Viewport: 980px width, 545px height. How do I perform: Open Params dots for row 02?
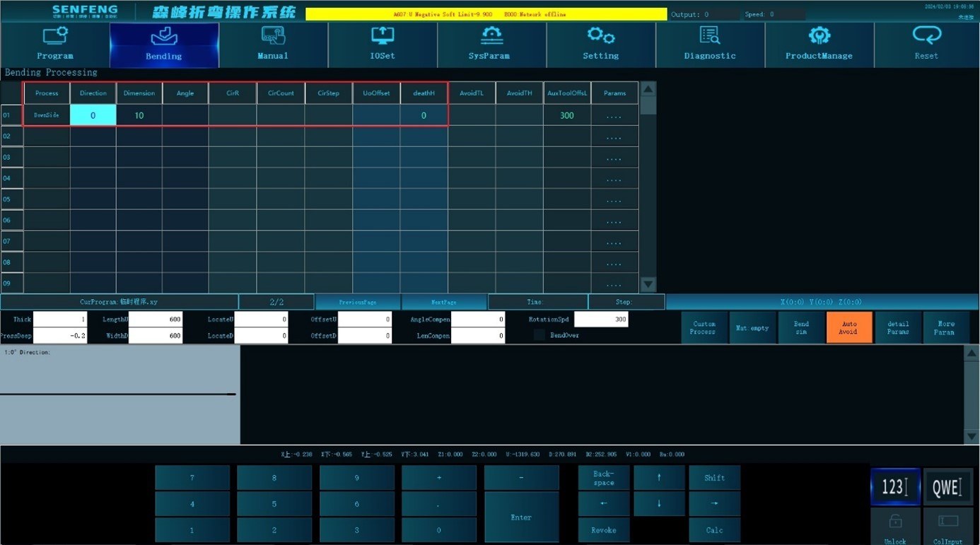tap(614, 136)
